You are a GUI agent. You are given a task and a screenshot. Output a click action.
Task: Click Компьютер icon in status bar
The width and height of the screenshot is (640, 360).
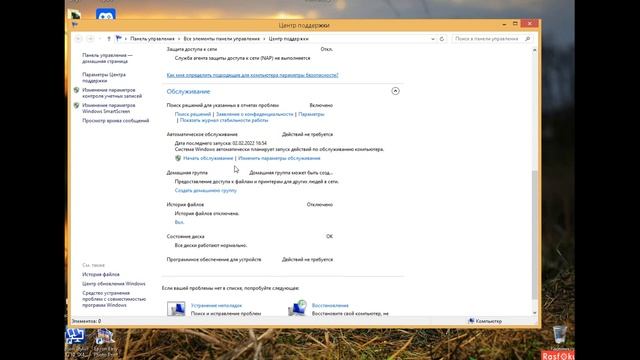click(x=471, y=321)
